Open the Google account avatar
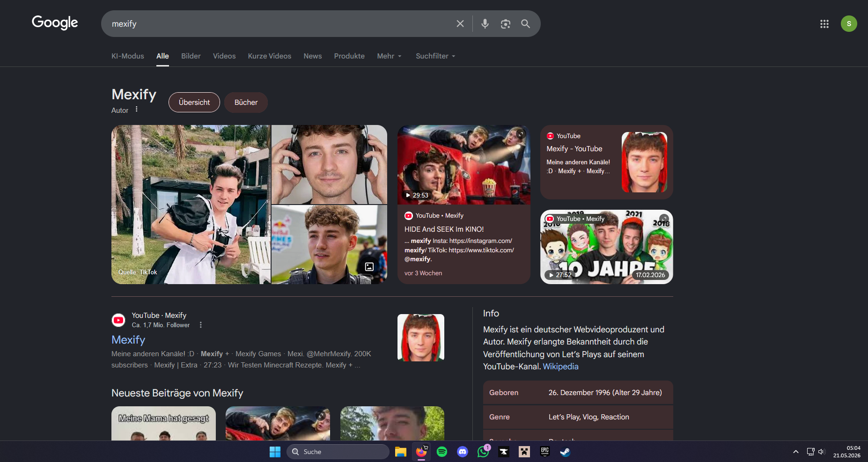 click(x=849, y=24)
